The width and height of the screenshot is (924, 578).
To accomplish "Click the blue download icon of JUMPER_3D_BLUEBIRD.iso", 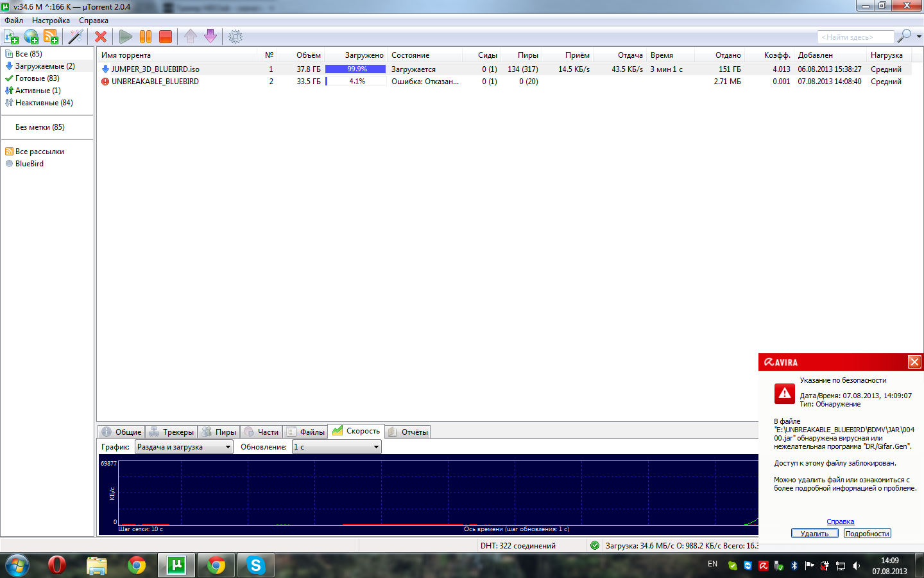I will 105,69.
